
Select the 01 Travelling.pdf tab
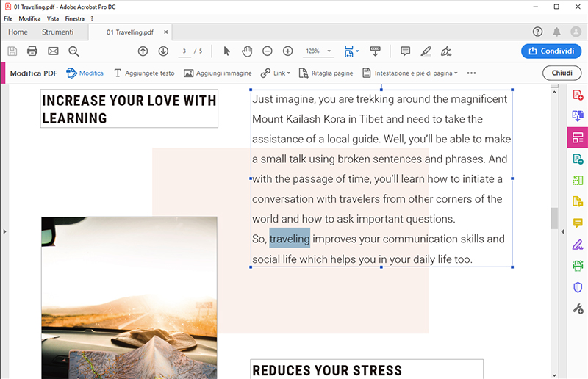point(130,32)
